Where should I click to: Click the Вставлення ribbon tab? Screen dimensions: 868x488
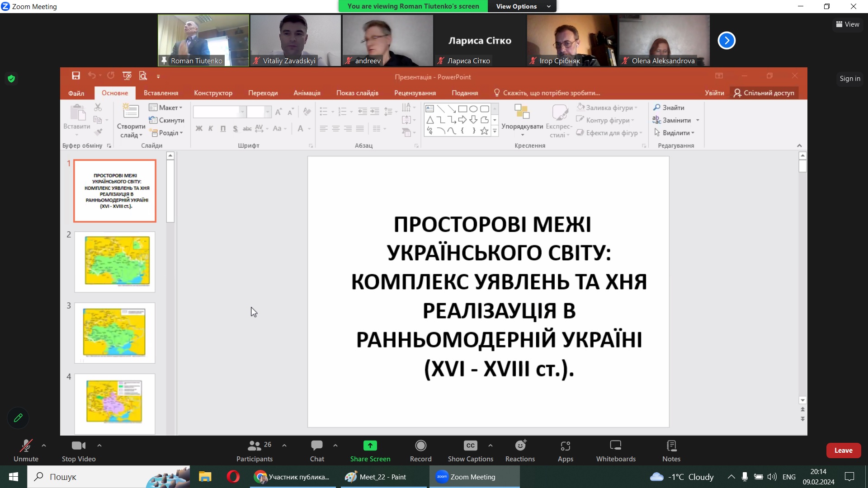click(x=160, y=93)
